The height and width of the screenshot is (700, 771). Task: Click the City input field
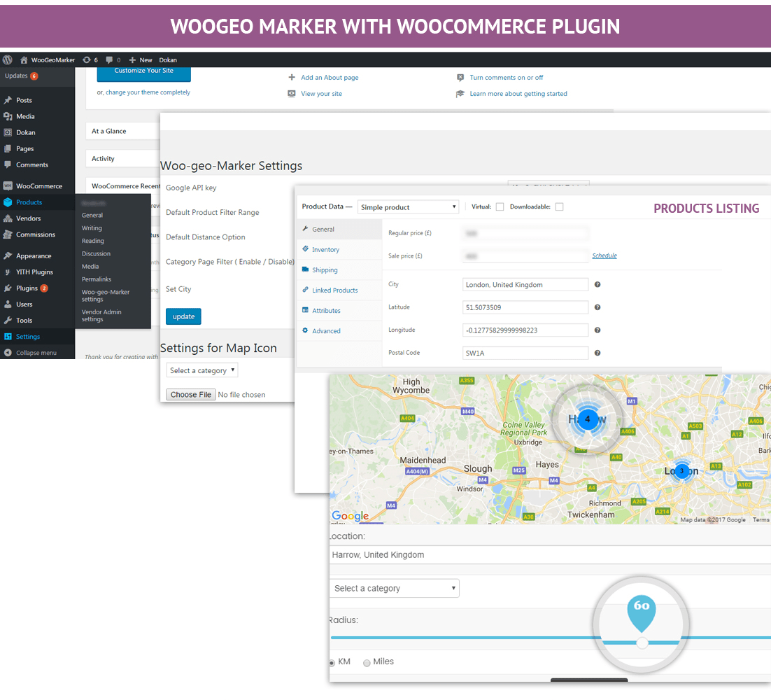(x=525, y=285)
